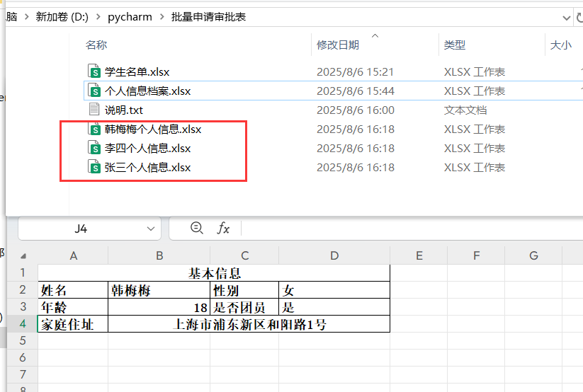This screenshot has width=583, height=392.
Task: Select row 4 header
Action: click(23, 323)
